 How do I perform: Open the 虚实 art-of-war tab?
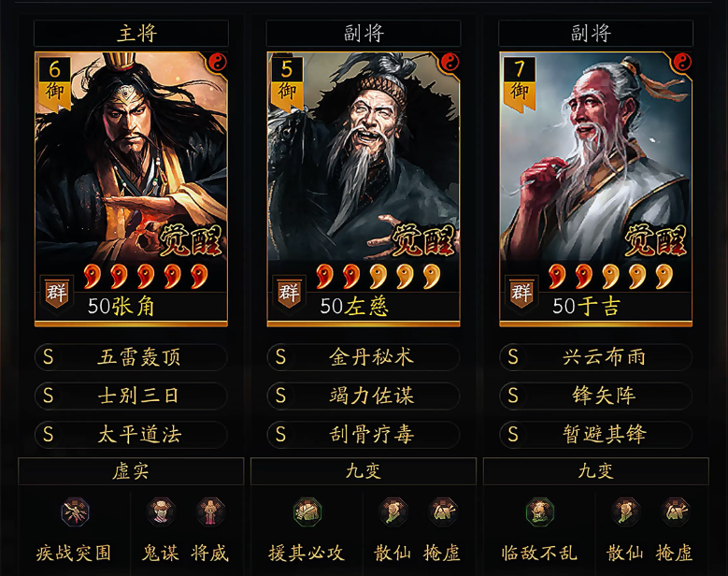point(131,471)
